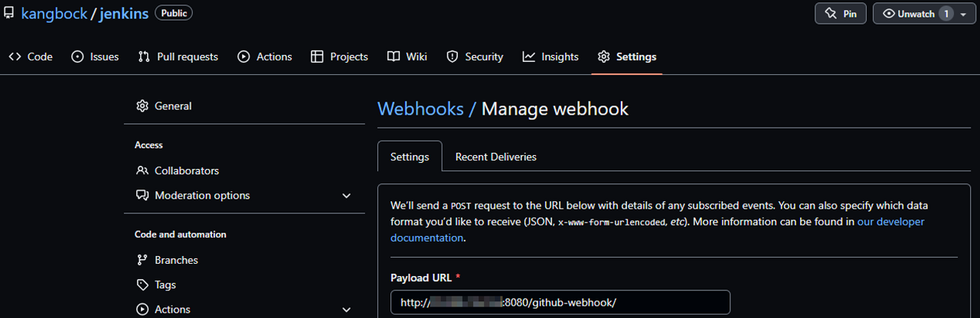
Task: Click the Insights graph icon
Action: [528, 57]
